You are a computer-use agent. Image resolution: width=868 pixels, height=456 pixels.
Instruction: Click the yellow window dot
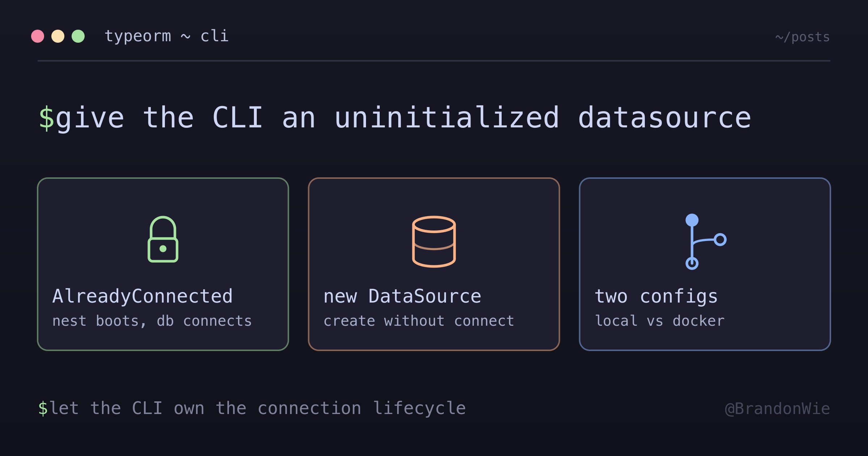(x=58, y=36)
